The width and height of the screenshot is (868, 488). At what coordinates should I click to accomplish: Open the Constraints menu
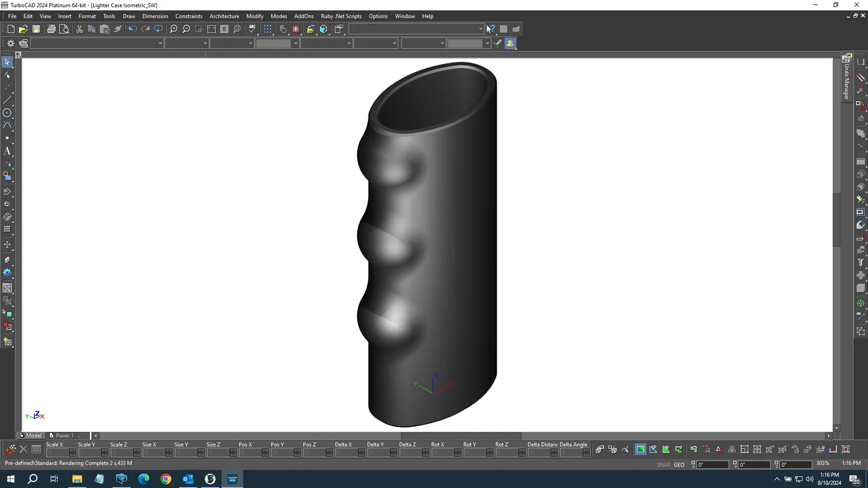point(189,16)
